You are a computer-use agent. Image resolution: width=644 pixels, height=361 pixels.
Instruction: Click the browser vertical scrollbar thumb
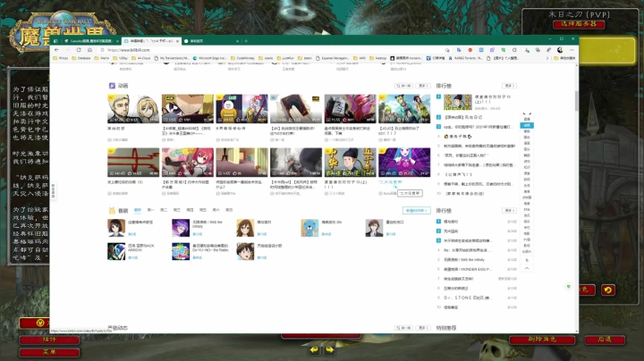point(576,101)
